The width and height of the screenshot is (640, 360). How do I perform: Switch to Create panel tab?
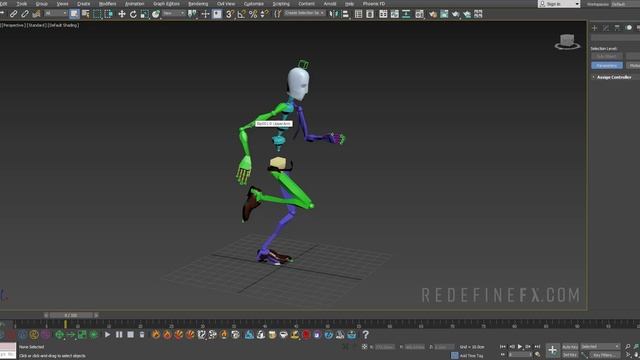tap(595, 28)
